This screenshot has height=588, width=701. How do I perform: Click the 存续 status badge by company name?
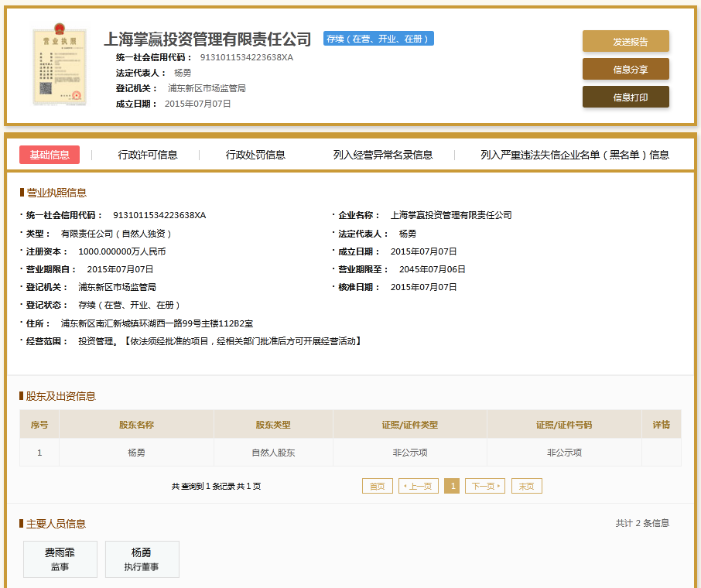[378, 39]
